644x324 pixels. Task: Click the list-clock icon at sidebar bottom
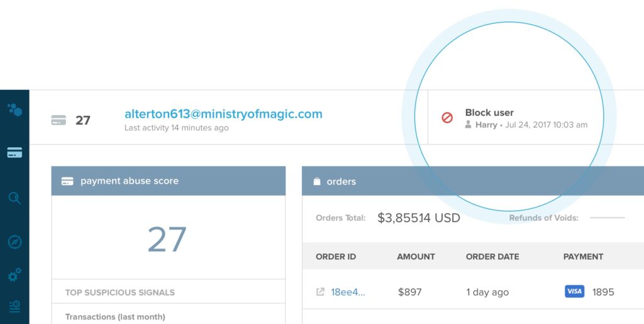(x=14, y=307)
